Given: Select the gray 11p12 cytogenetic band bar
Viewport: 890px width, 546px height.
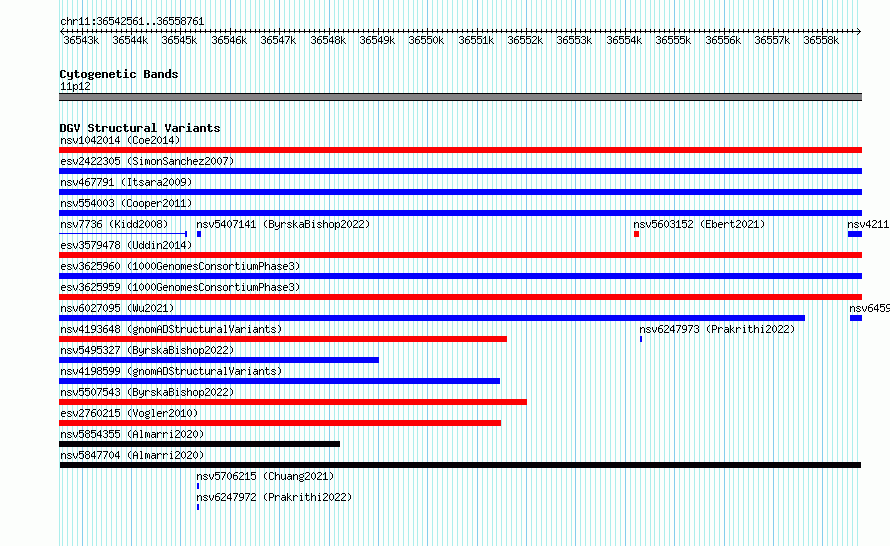Looking at the screenshot, I should click(460, 97).
